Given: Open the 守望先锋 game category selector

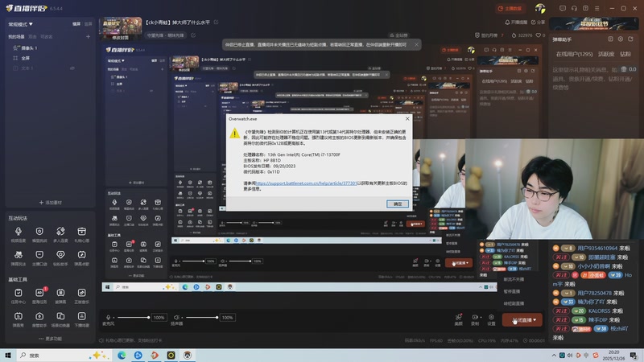Looking at the screenshot, I should tap(166, 35).
